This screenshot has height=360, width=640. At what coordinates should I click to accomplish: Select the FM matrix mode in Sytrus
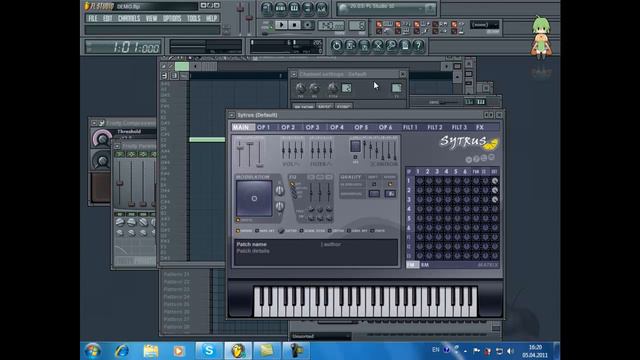[412, 265]
